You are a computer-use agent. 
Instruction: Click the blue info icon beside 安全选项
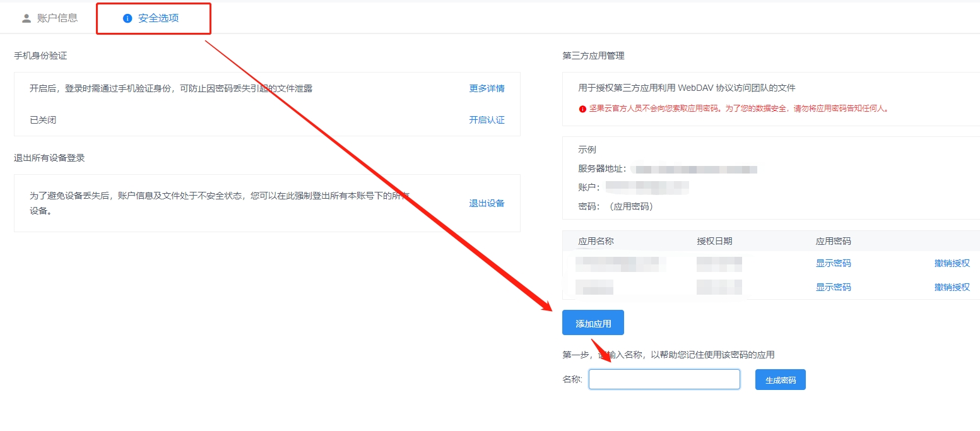click(127, 18)
